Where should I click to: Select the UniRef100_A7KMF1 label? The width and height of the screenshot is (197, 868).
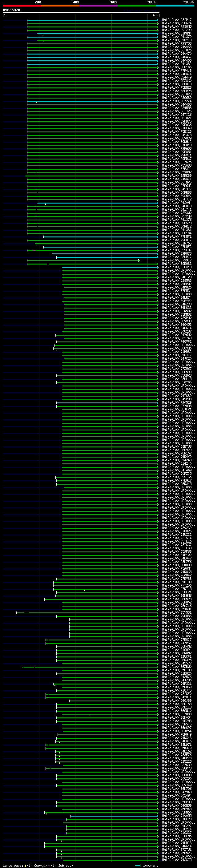point(176,237)
